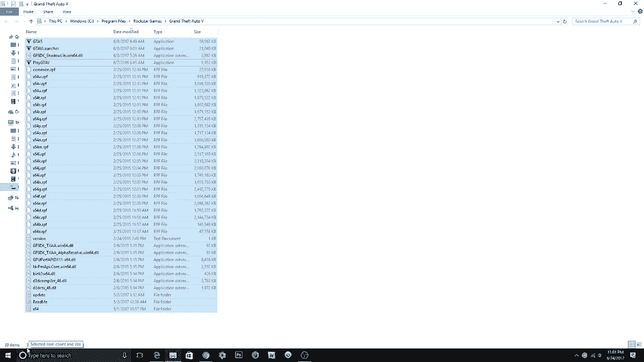This screenshot has height=362, width=644.
Task: Open the address bar history dropdown
Action: [x=558, y=21]
